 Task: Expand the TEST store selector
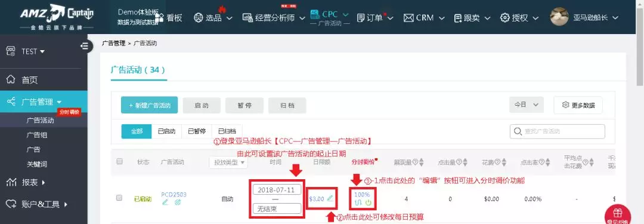[x=33, y=51]
